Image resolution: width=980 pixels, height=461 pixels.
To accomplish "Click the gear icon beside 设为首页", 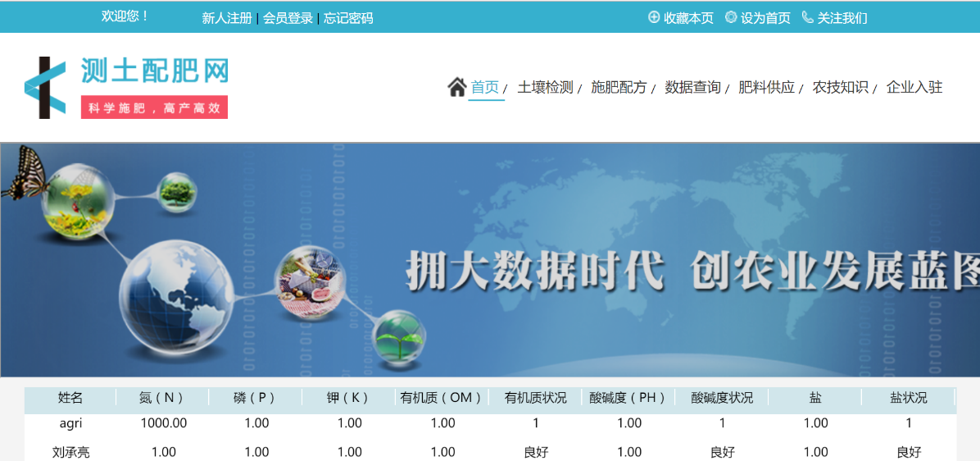I will pyautogui.click(x=731, y=17).
